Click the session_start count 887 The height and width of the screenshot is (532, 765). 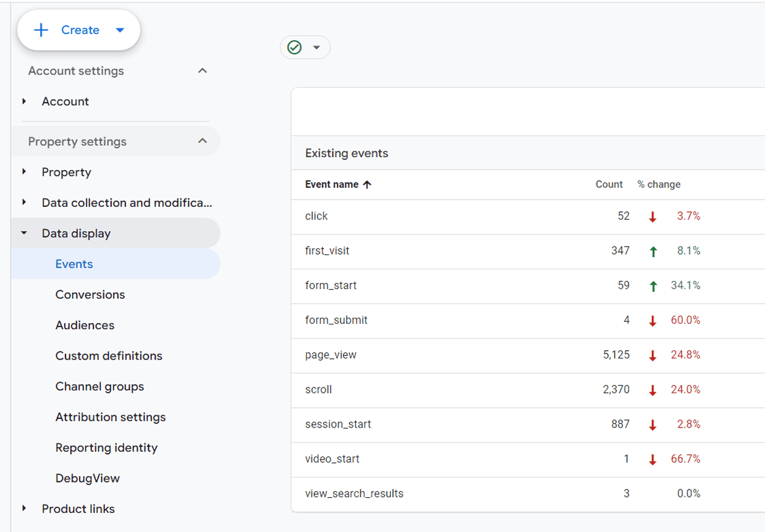click(x=620, y=424)
